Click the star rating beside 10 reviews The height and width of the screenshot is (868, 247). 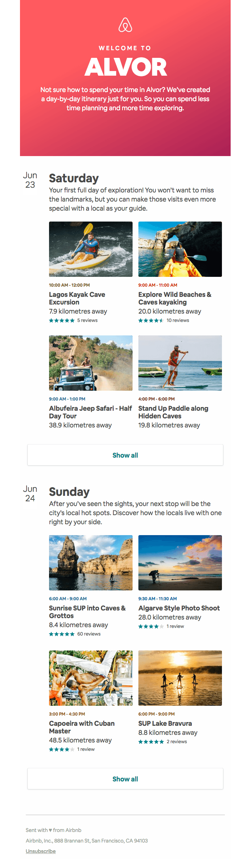pyautogui.click(x=150, y=320)
